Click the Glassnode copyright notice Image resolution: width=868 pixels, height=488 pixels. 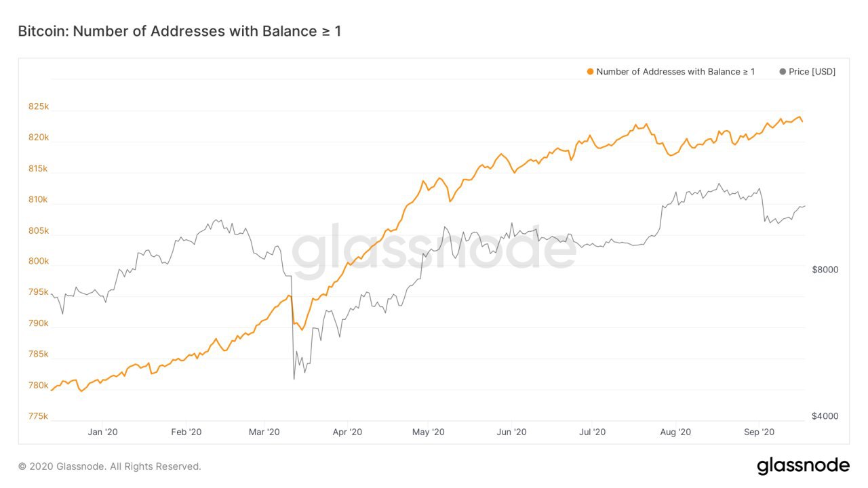[110, 466]
